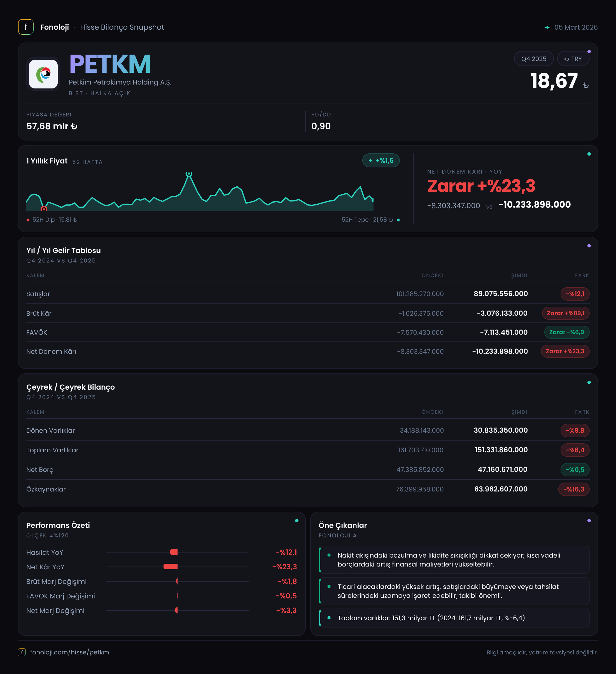
Task: Click the Toplam Varlıklar -%6,4 badge
Action: (x=575, y=450)
